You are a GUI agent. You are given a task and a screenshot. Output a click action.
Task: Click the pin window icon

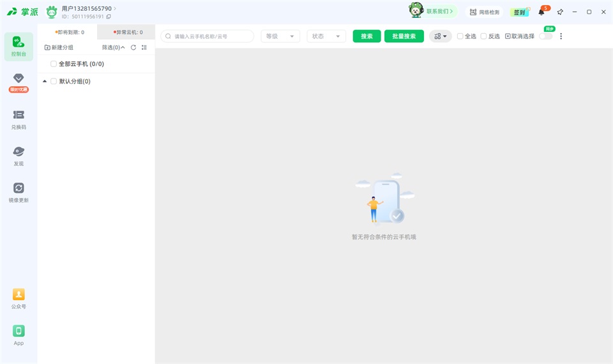560,11
